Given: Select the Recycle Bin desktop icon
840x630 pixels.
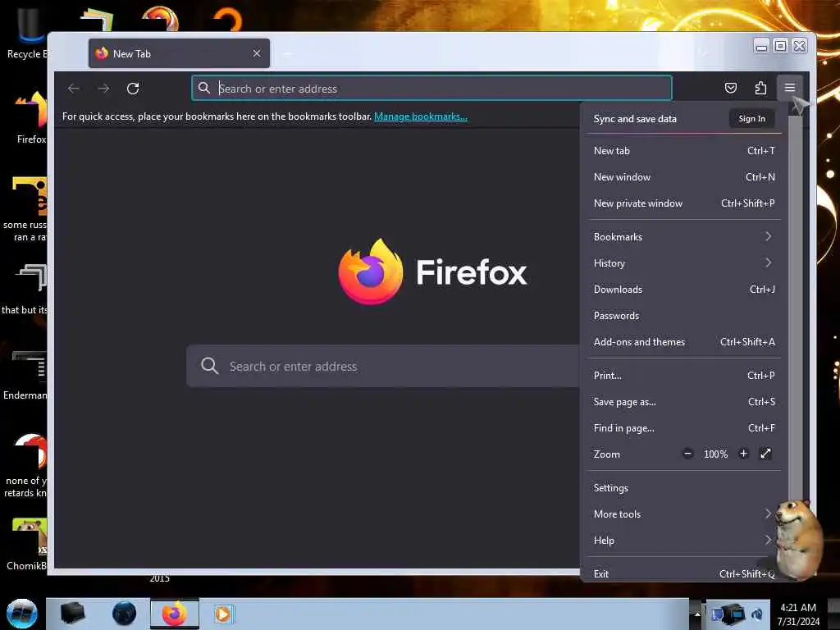Looking at the screenshot, I should tap(27, 33).
